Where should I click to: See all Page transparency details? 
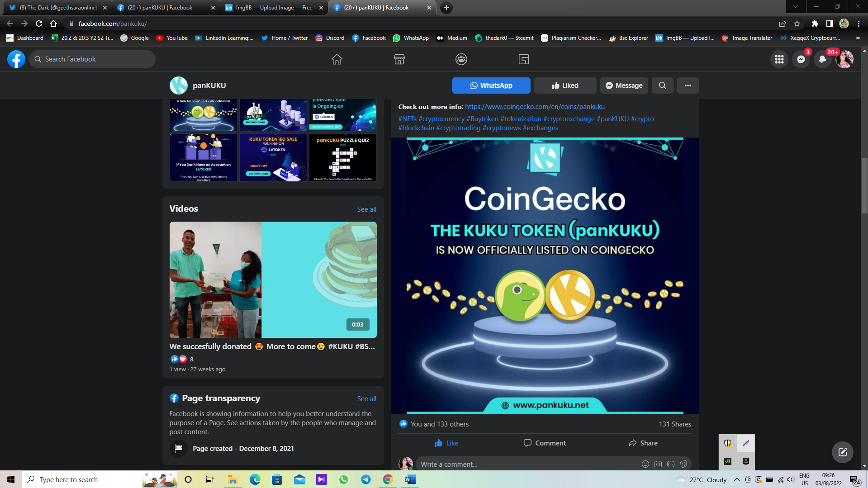pos(366,399)
